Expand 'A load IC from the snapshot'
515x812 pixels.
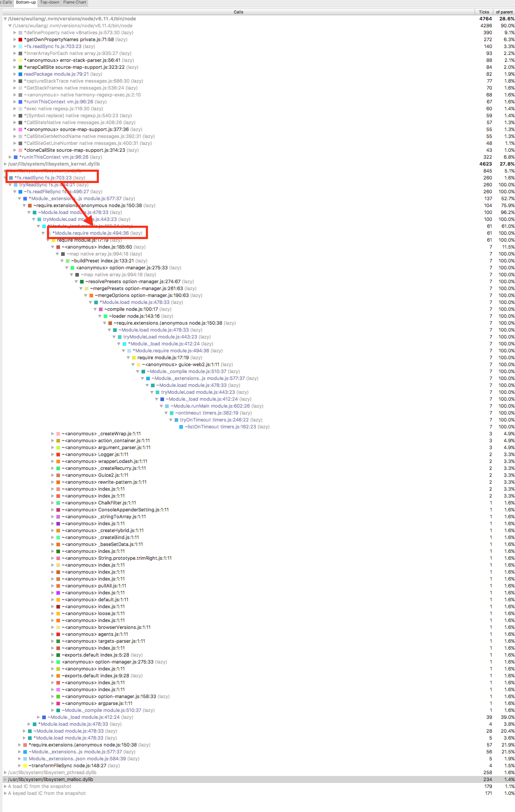click(5, 787)
